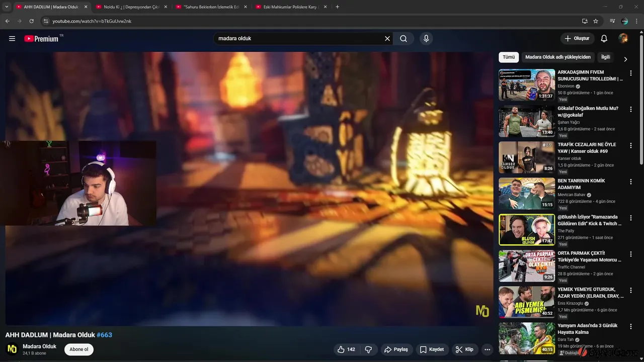
Task: Open the install app icon in address bar
Action: pos(585,21)
